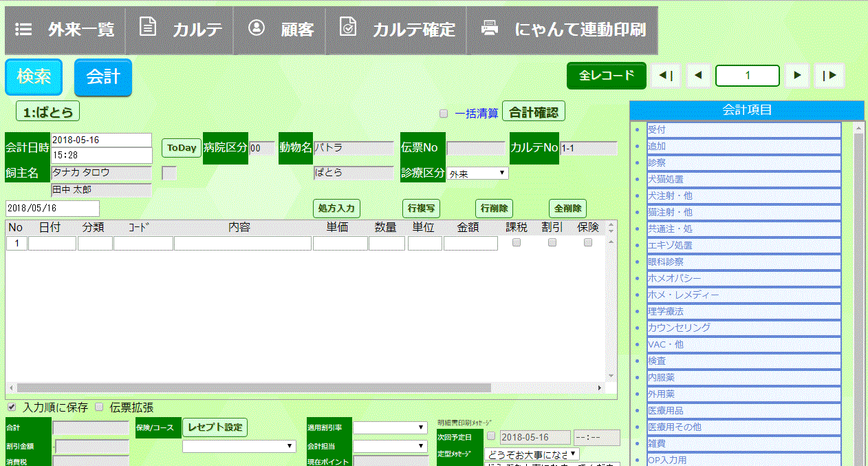Click the 内容 cell in row 1
Image resolution: width=868 pixels, height=466 pixels.
pyautogui.click(x=243, y=243)
